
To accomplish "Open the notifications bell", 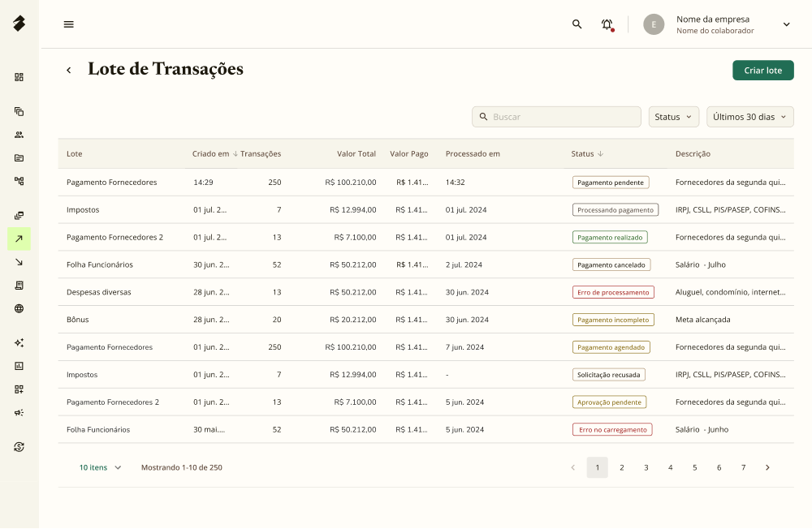I will click(607, 24).
